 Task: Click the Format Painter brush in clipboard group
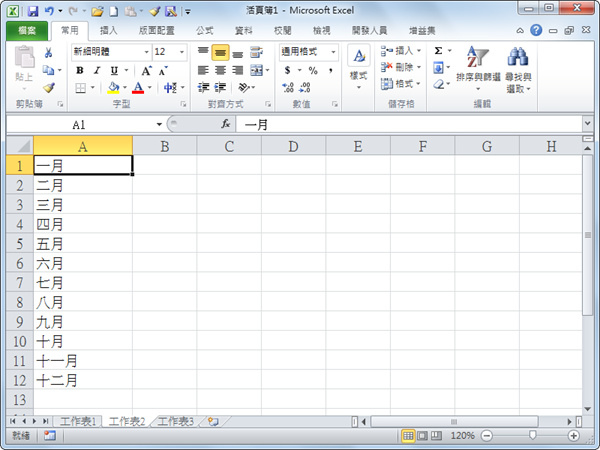tap(48, 88)
